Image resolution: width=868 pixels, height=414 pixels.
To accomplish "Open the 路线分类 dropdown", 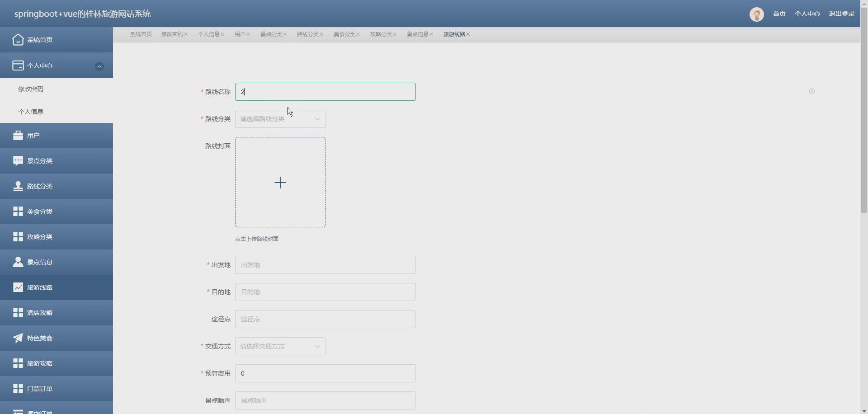I will pyautogui.click(x=280, y=119).
